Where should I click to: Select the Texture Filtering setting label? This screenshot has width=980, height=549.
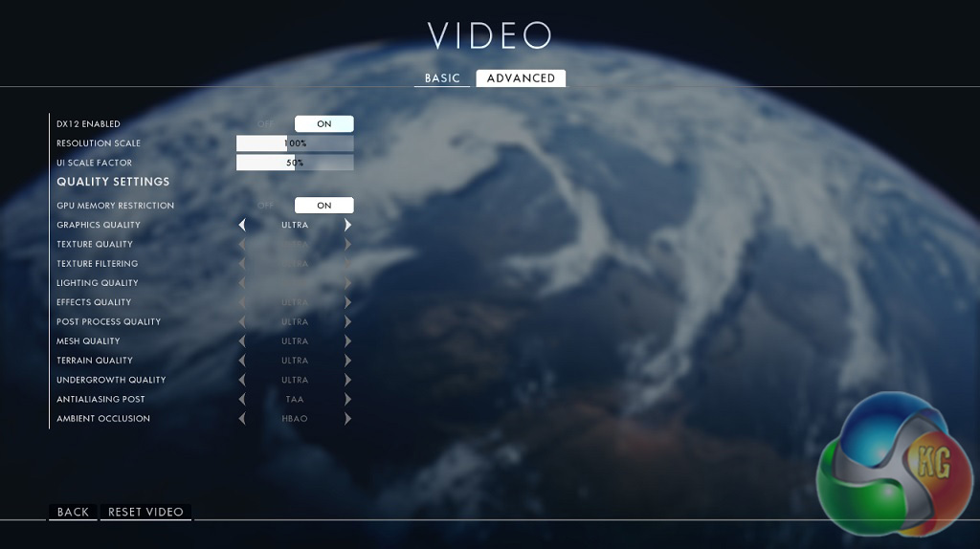[x=97, y=264]
